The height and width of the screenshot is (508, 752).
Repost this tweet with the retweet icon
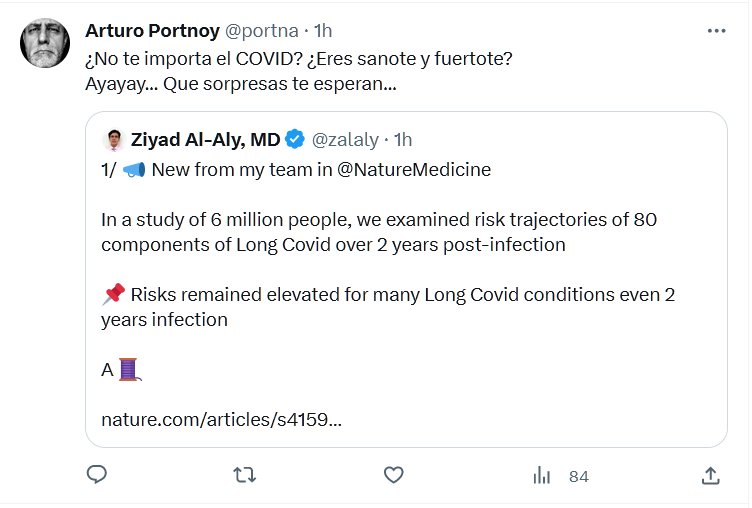click(x=244, y=476)
